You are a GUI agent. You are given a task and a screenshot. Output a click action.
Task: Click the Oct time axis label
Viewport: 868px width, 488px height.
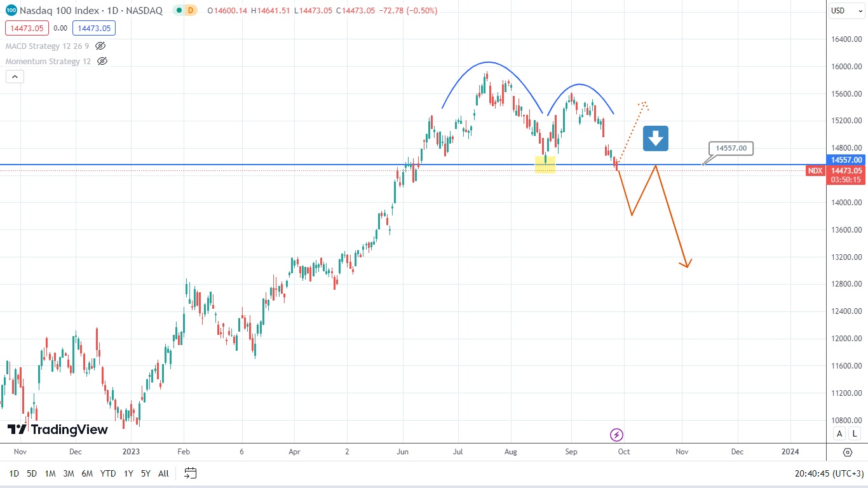click(x=624, y=452)
